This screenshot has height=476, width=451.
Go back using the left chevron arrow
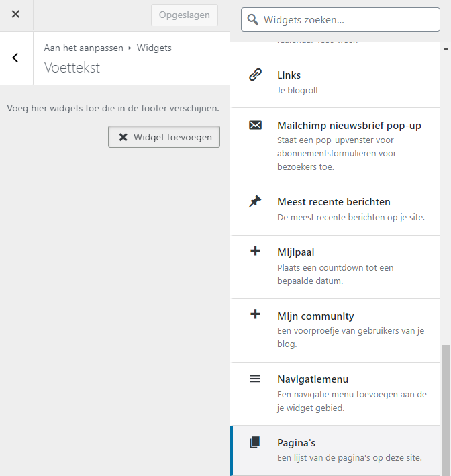tap(15, 58)
